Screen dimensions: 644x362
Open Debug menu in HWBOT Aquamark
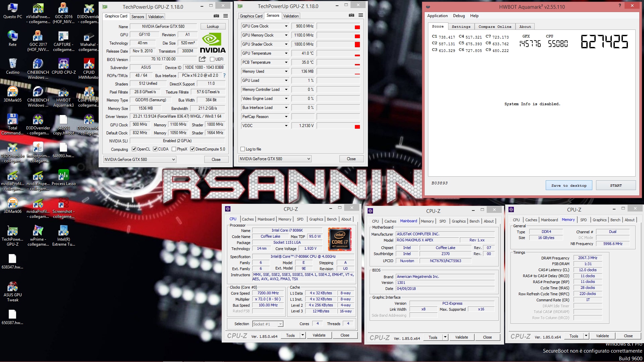pyautogui.click(x=459, y=16)
